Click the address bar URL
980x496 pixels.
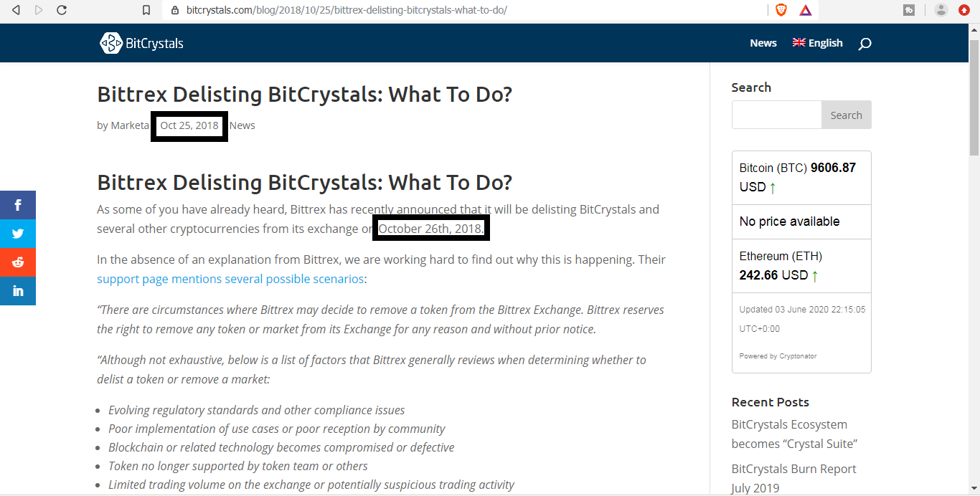(347, 11)
